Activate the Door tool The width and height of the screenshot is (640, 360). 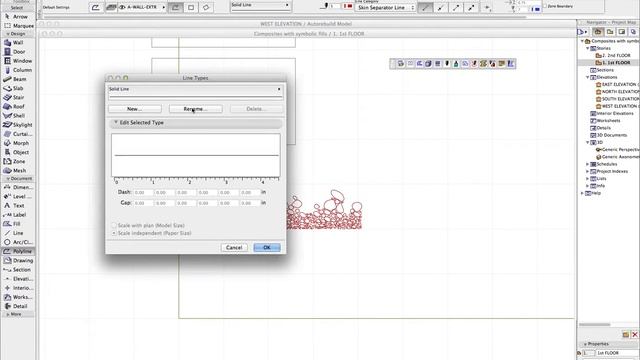click(18, 52)
